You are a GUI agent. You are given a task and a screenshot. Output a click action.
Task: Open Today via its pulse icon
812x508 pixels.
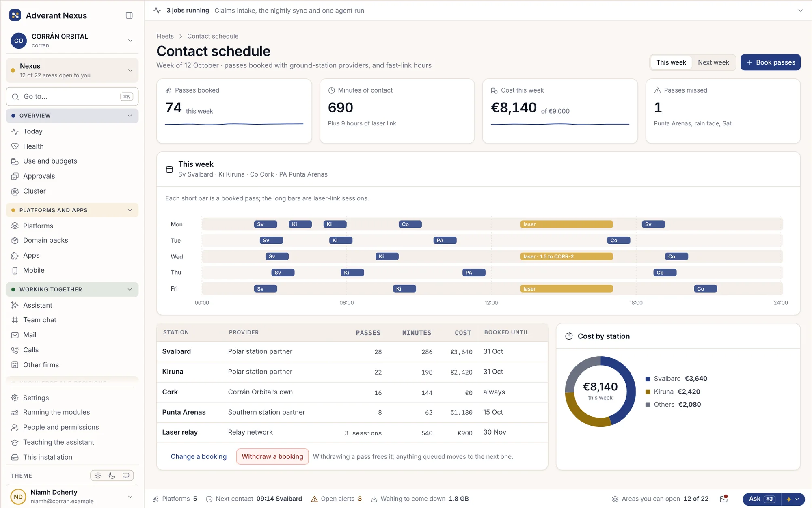[15, 131]
